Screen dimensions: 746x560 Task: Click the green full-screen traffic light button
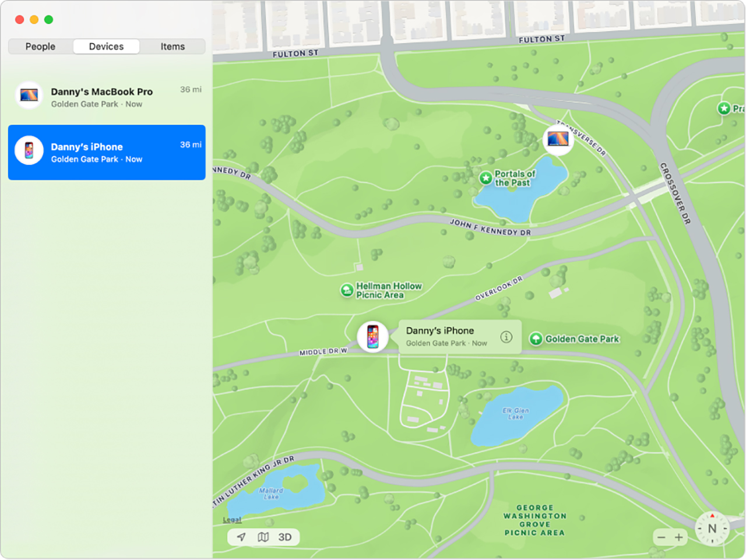coord(49,19)
